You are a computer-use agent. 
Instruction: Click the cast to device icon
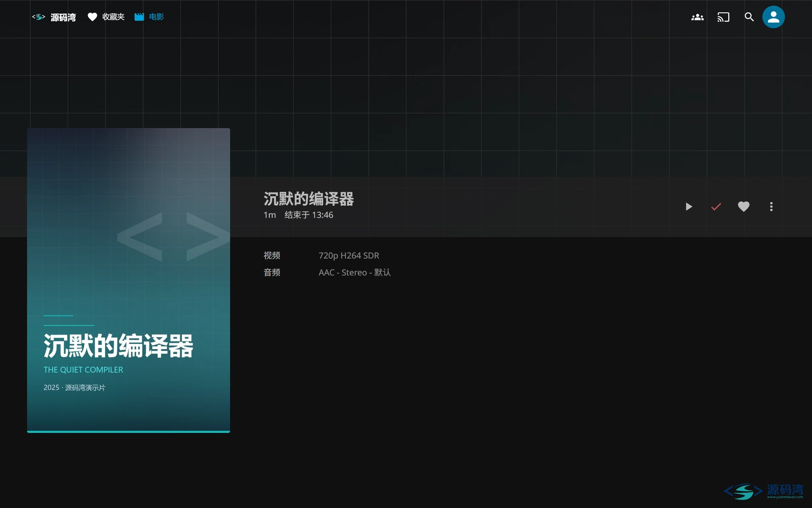coord(723,17)
